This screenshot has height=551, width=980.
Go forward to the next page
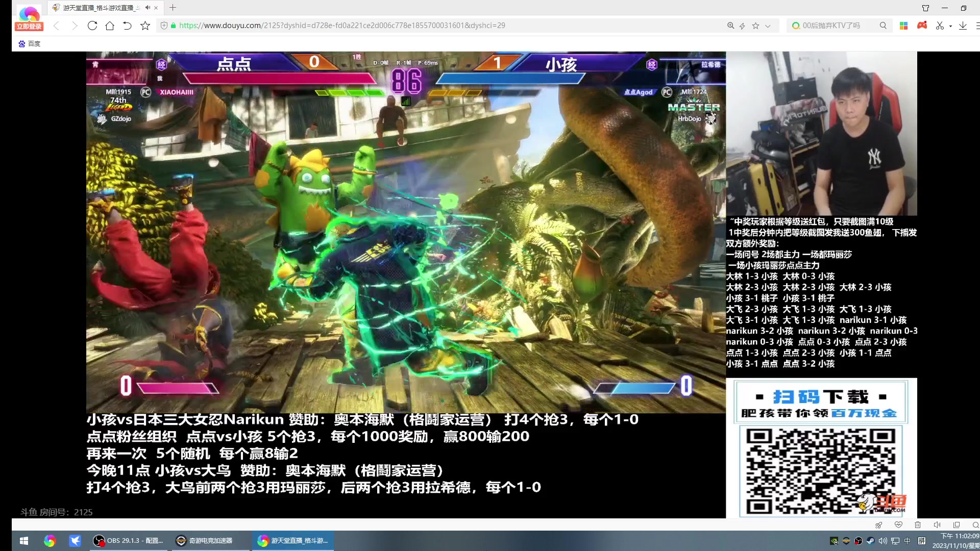click(x=75, y=26)
